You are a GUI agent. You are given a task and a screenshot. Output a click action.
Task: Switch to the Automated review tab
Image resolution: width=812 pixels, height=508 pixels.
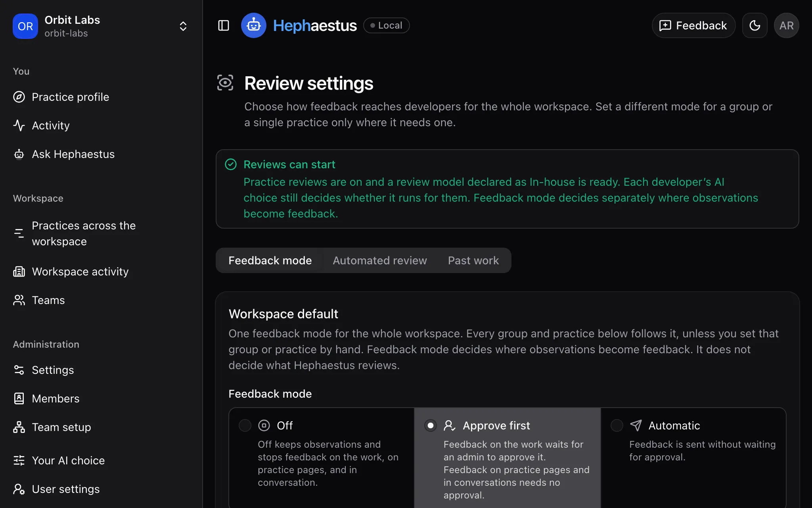pyautogui.click(x=380, y=260)
